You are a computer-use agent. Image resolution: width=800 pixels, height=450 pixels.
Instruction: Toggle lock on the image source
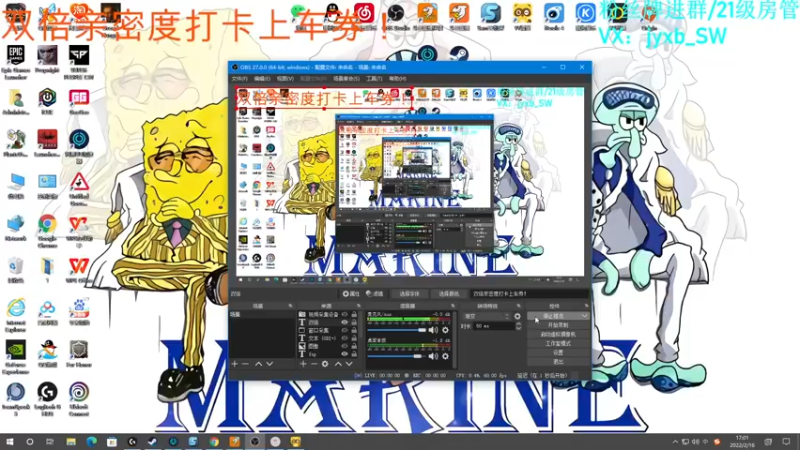click(354, 346)
